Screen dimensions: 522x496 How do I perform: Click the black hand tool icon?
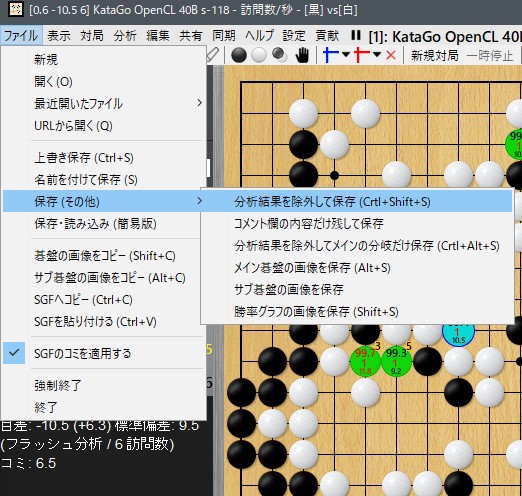pyautogui.click(x=302, y=55)
